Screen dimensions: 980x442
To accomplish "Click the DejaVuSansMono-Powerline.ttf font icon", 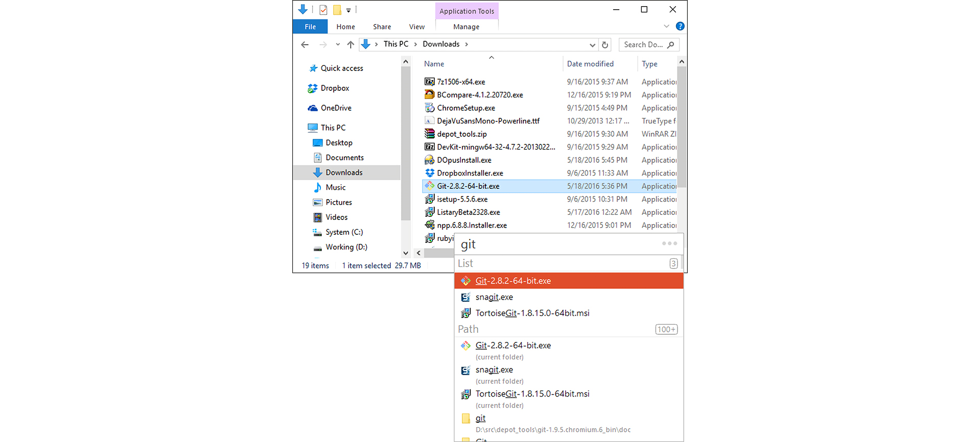I will [x=430, y=121].
